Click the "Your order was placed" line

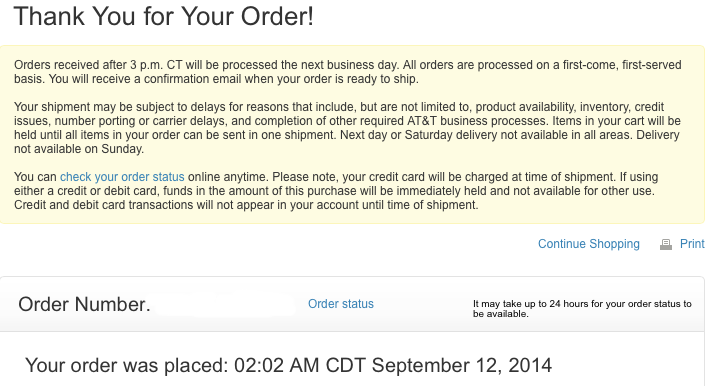(x=289, y=365)
